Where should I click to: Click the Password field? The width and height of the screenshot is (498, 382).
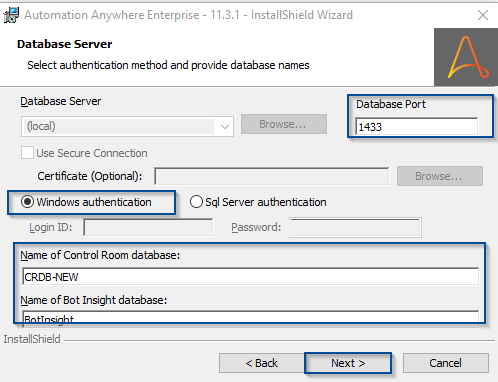[355, 227]
